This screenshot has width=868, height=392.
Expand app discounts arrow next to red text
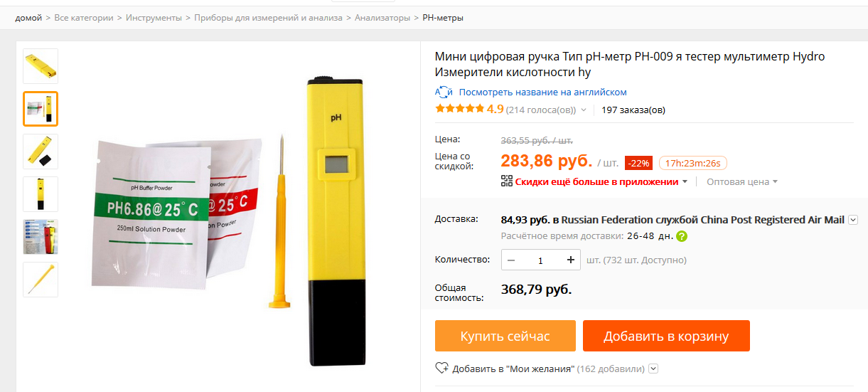tap(685, 181)
